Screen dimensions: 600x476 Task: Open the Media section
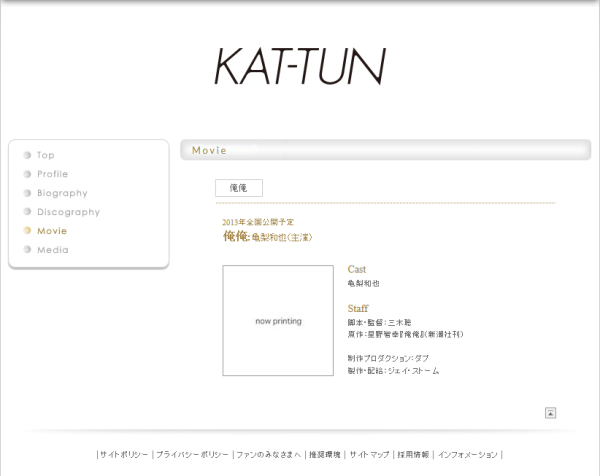pyautogui.click(x=53, y=250)
